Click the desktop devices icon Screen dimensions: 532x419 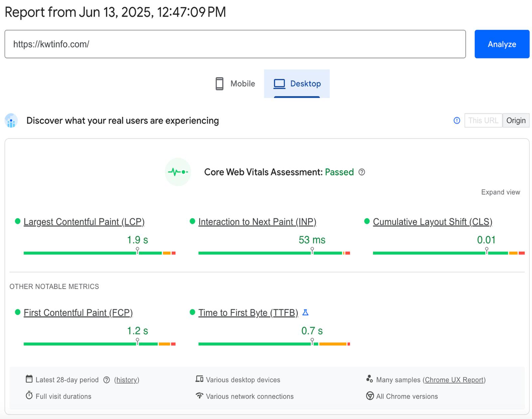pos(199,379)
